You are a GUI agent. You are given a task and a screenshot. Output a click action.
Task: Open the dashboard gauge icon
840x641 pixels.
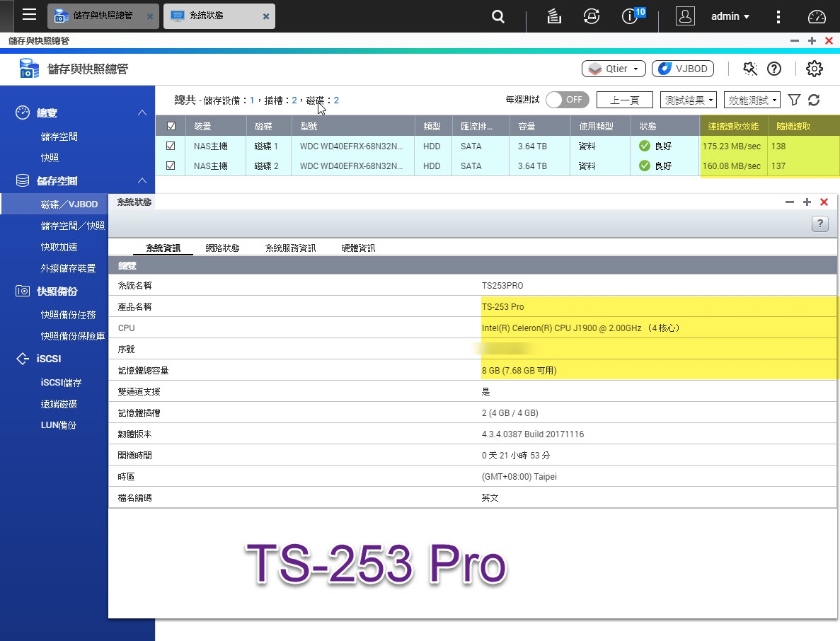pos(817,16)
